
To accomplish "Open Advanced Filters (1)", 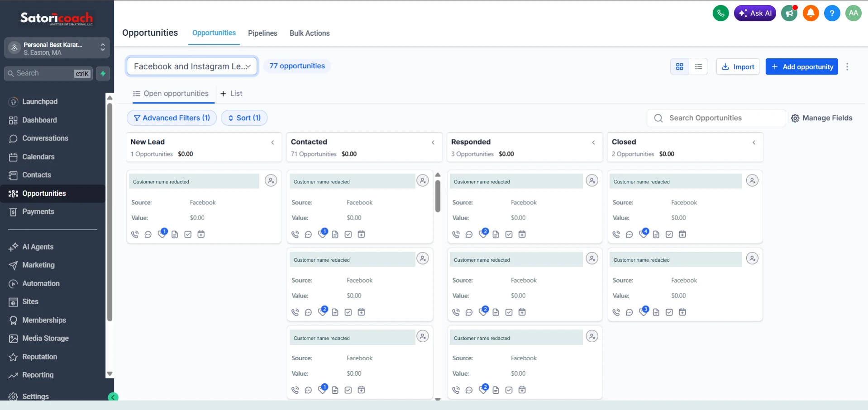I will [x=172, y=118].
